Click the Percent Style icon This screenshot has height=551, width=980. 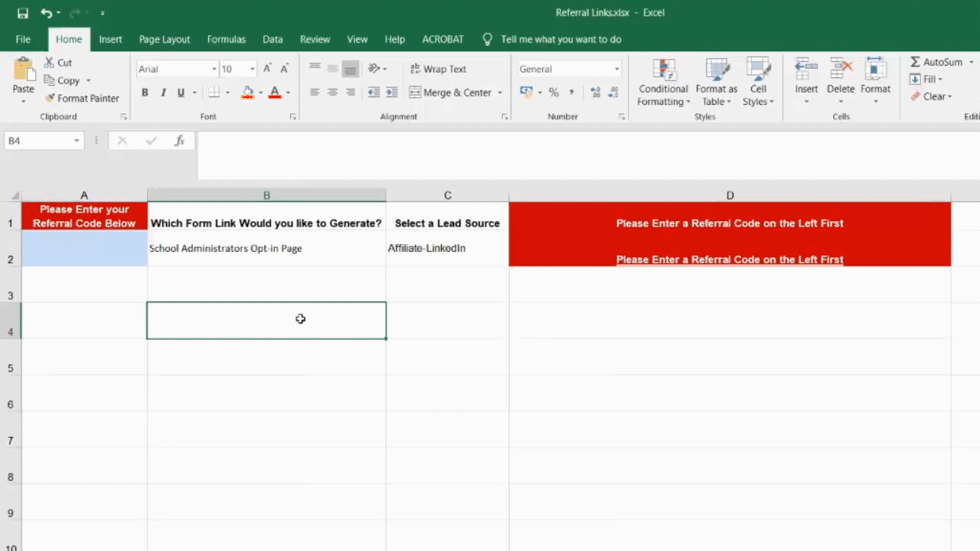click(554, 93)
